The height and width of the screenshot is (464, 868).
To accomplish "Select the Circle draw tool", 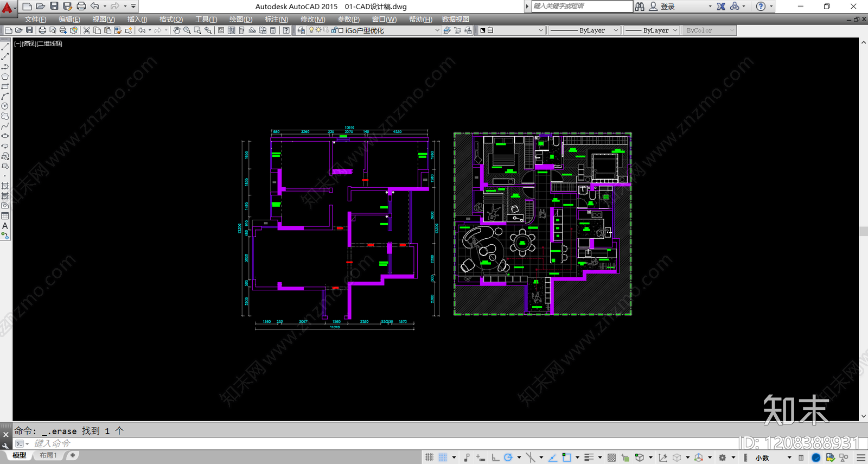I will pyautogui.click(x=5, y=106).
